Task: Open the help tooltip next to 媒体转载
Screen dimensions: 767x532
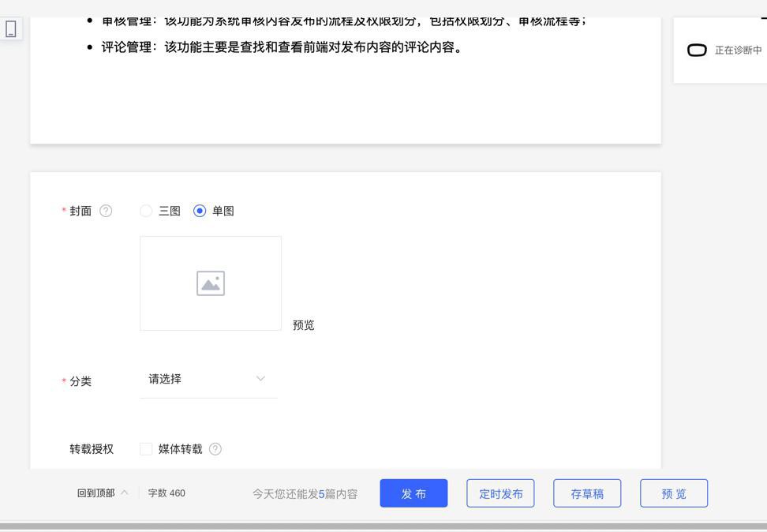Action: (215, 449)
